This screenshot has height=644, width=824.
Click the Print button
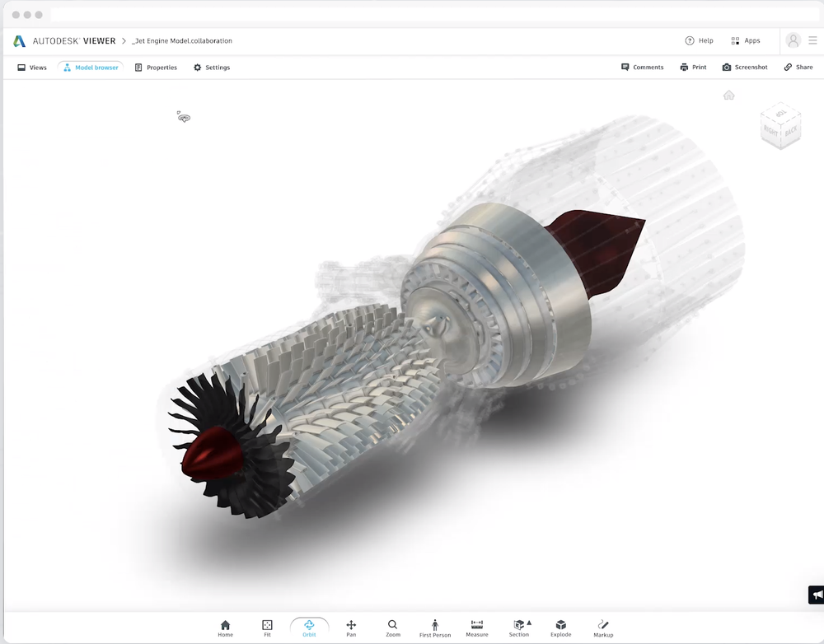coord(693,67)
